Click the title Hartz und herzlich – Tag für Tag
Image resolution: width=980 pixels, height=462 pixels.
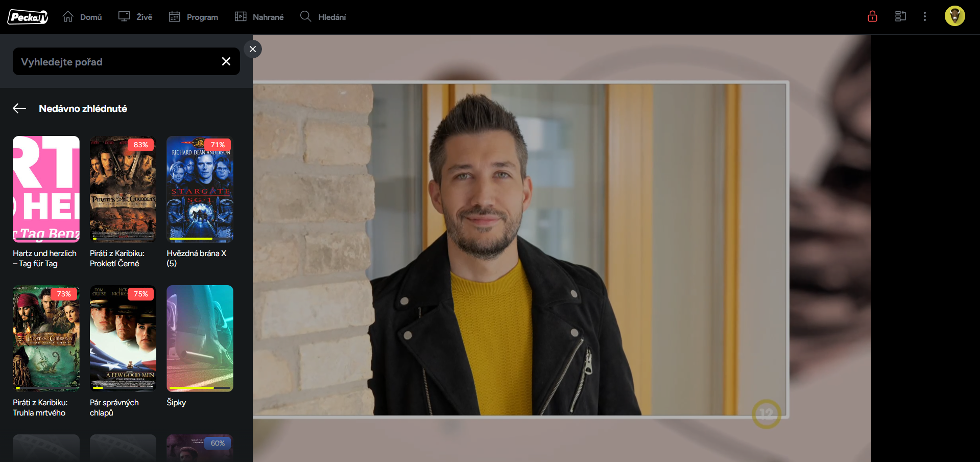45,259
